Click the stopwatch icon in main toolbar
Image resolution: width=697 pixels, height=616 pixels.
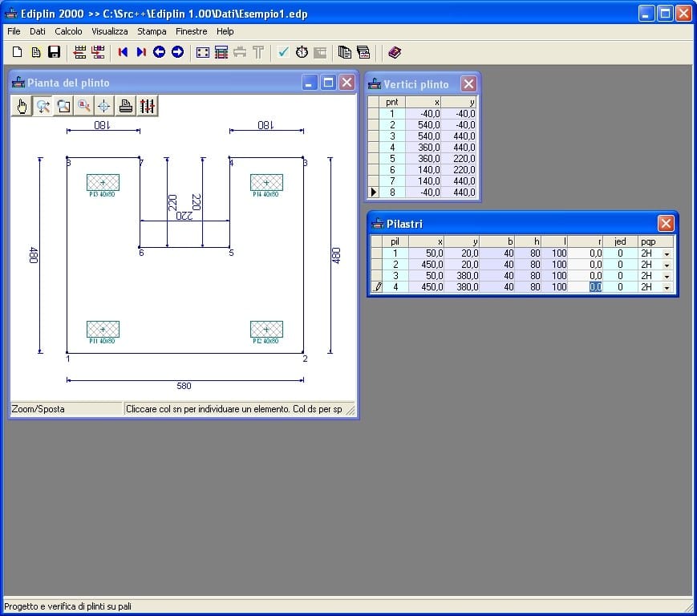pyautogui.click(x=302, y=52)
